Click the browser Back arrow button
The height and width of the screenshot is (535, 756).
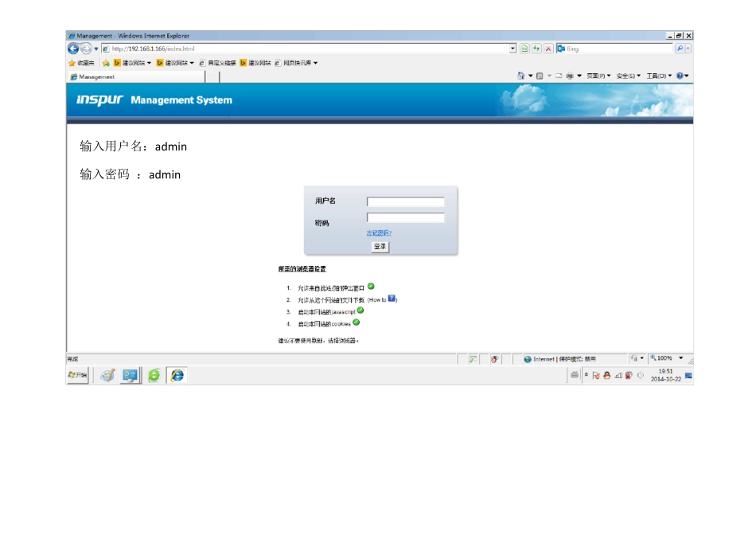pos(73,49)
